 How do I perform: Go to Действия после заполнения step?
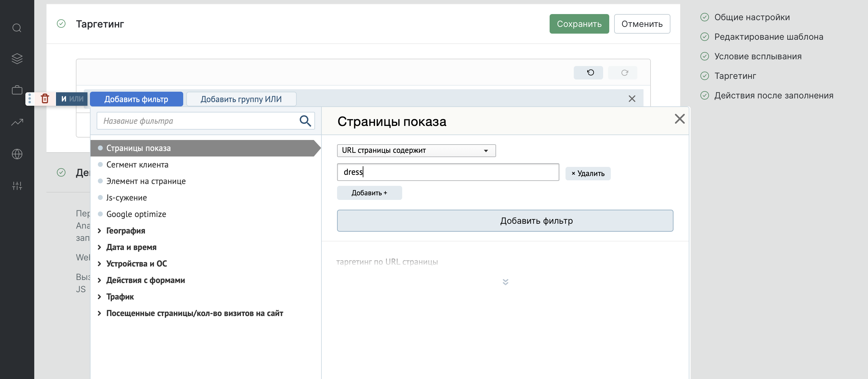tap(774, 95)
